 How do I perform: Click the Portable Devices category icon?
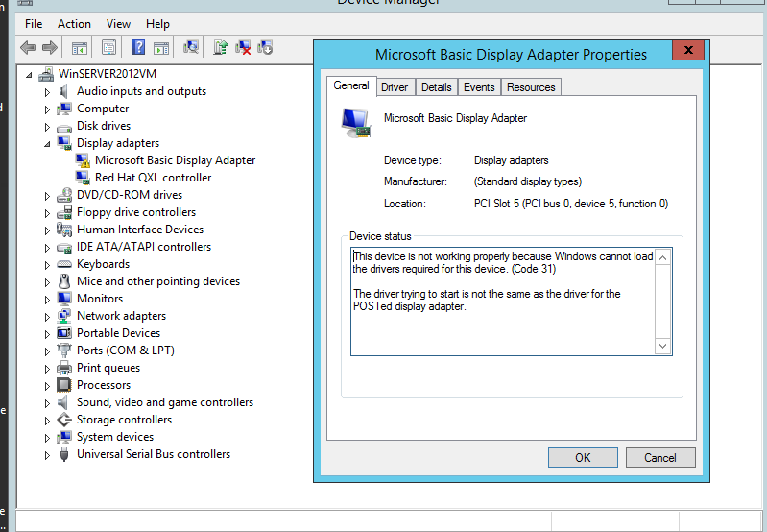pos(64,333)
